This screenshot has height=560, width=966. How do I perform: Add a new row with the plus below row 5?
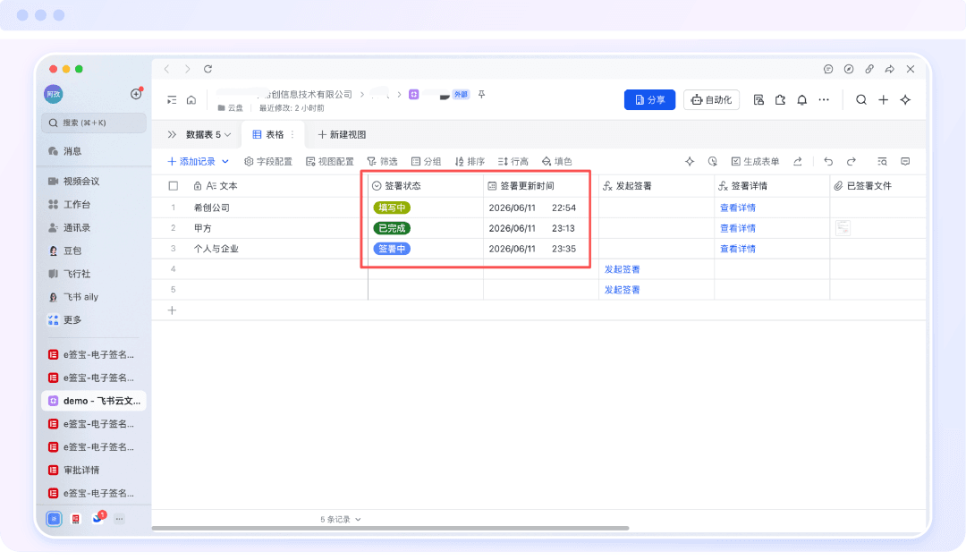[172, 310]
